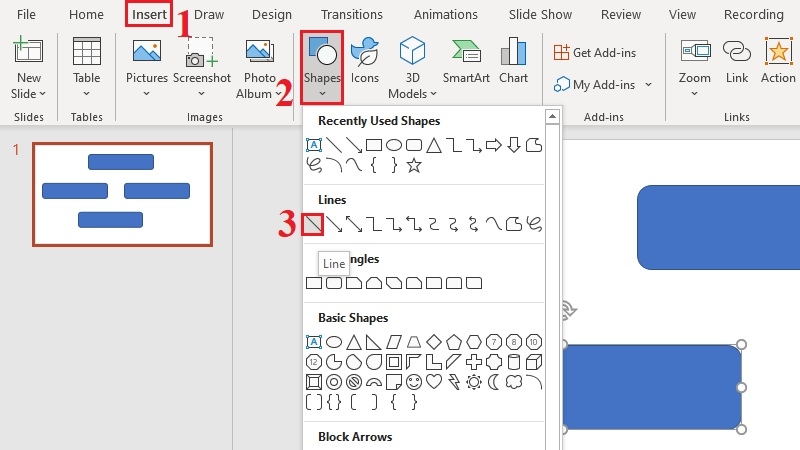Click the shapes gallery scroll-up arrow

click(552, 117)
